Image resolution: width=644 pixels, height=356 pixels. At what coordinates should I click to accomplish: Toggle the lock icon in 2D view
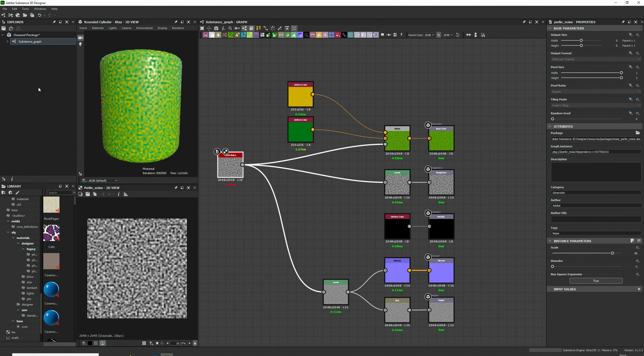point(195,343)
